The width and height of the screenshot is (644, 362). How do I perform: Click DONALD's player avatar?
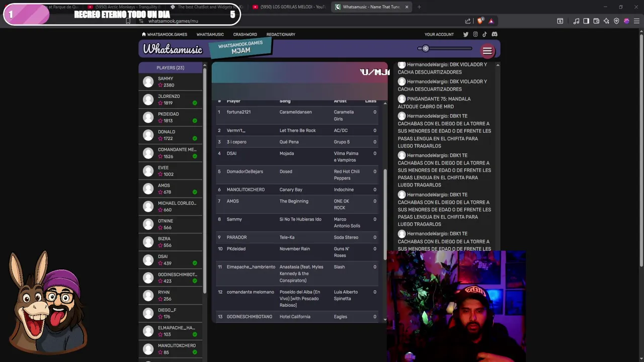click(148, 135)
